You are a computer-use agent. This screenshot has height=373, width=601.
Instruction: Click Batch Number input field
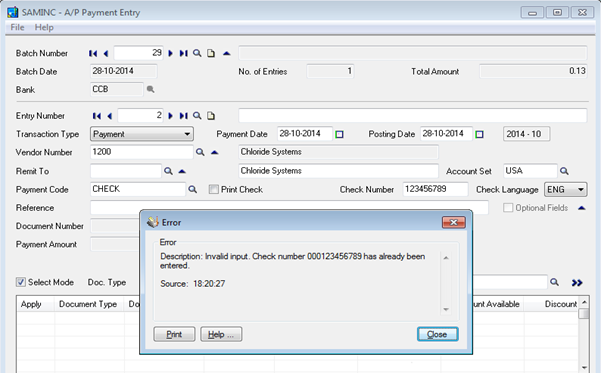pyautogui.click(x=139, y=53)
